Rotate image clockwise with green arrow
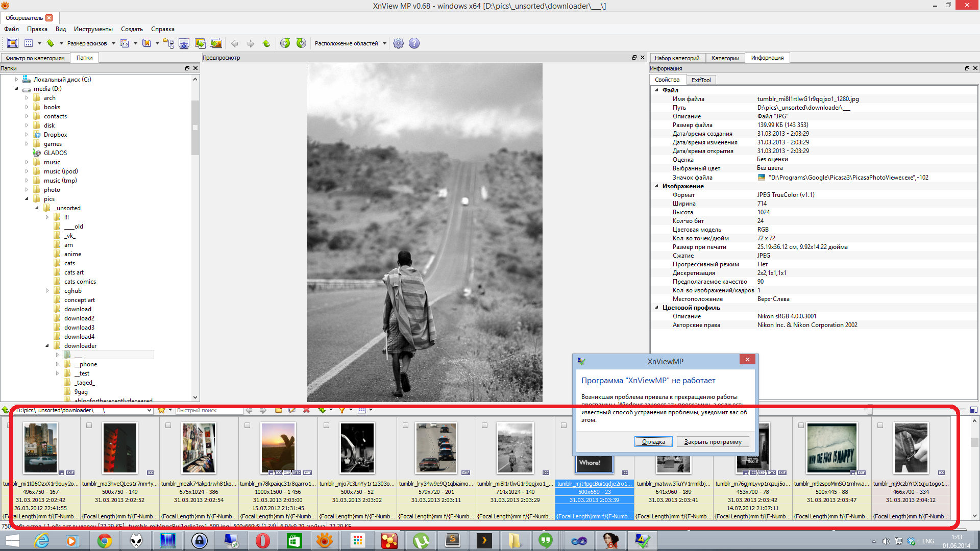Viewport: 980px width, 551px height. coord(301,43)
